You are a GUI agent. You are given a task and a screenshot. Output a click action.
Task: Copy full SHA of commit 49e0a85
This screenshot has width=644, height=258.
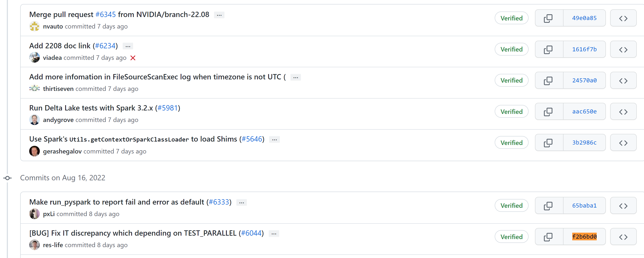[x=549, y=18]
